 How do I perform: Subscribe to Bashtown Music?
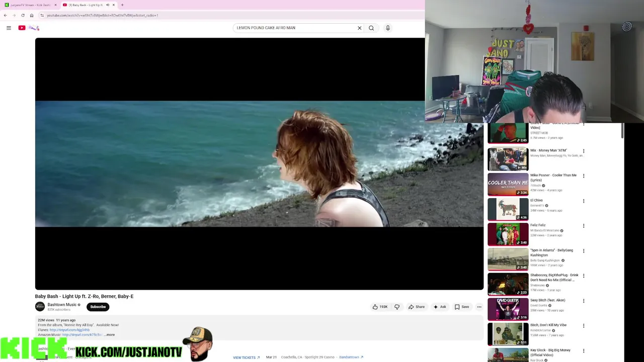[x=98, y=307]
